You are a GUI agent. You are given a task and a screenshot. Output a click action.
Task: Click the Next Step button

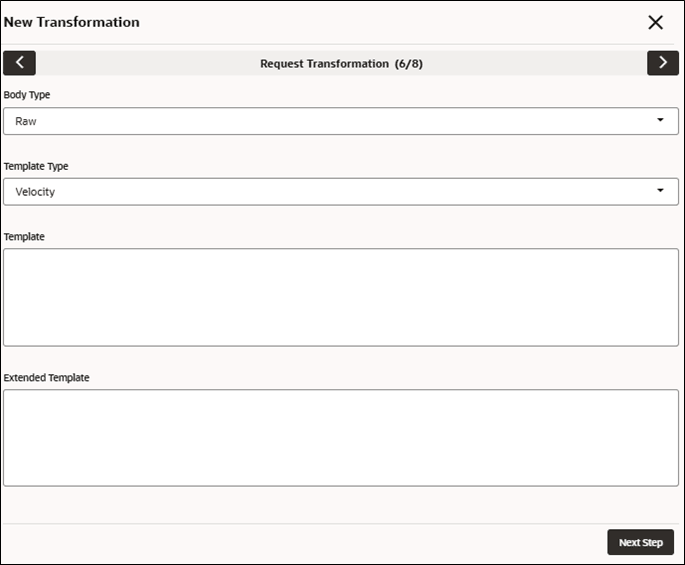(x=640, y=542)
